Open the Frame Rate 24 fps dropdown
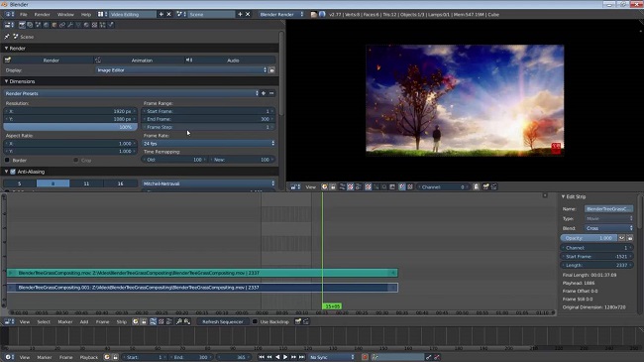 click(209, 143)
